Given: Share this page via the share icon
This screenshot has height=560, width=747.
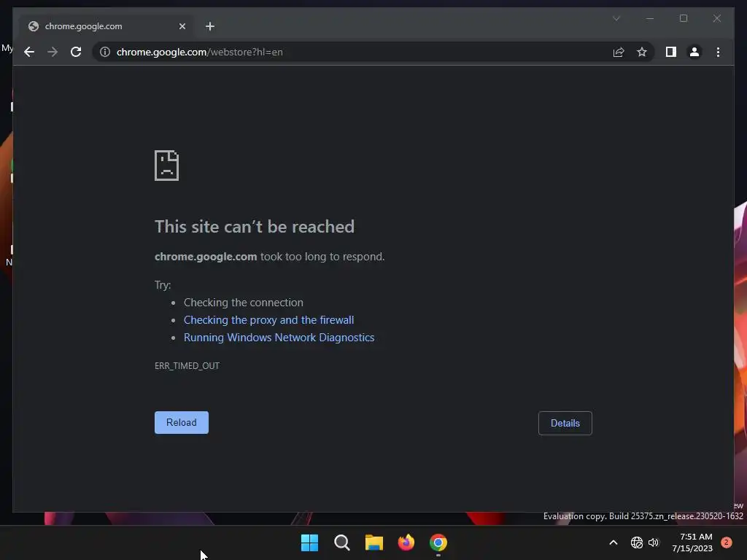Looking at the screenshot, I should click(619, 52).
